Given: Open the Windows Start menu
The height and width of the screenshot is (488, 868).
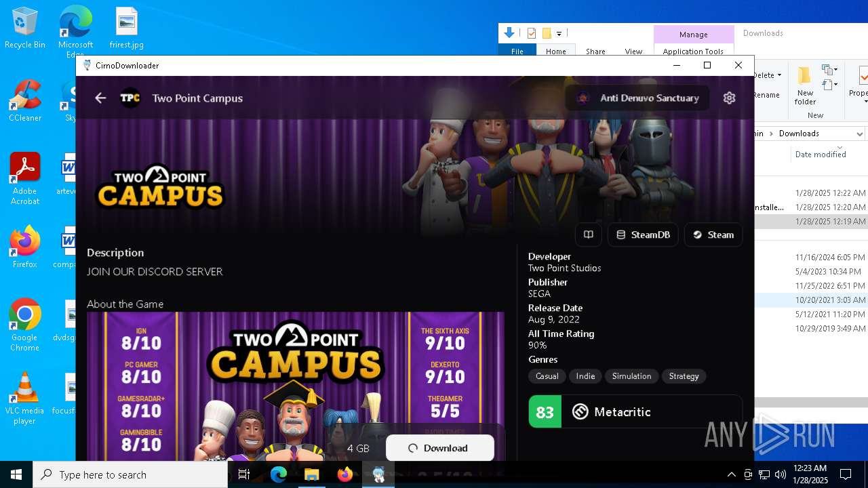Looking at the screenshot, I should [x=16, y=474].
